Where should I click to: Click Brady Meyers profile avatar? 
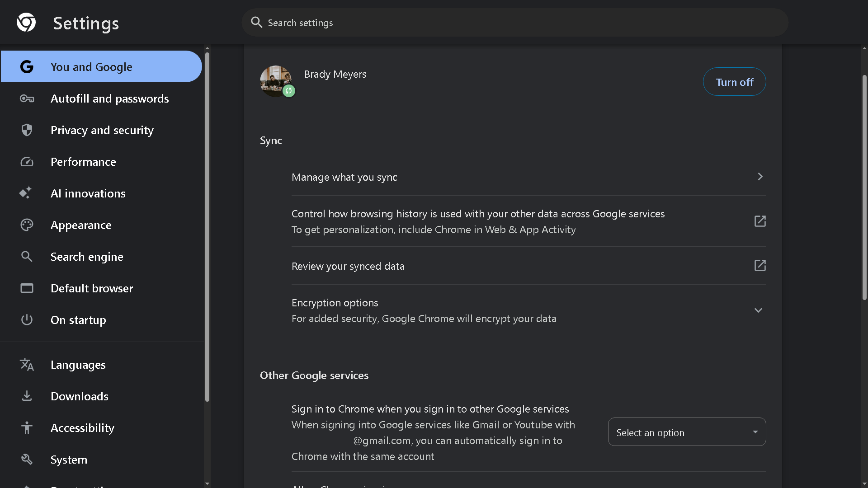tap(275, 81)
